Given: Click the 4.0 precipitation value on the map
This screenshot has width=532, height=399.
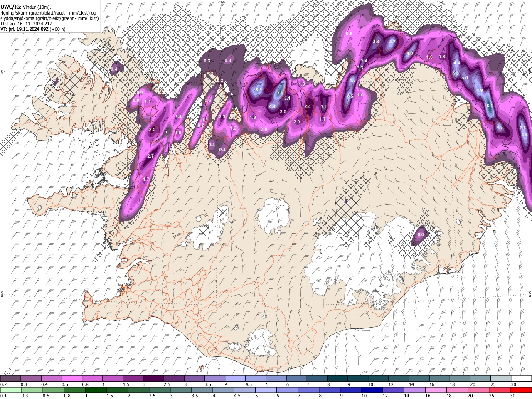Looking at the screenshot, I should tap(465, 78).
